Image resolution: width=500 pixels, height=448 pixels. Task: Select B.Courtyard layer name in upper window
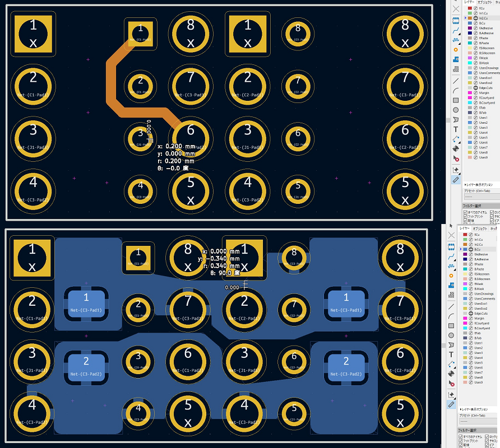tap(487, 102)
